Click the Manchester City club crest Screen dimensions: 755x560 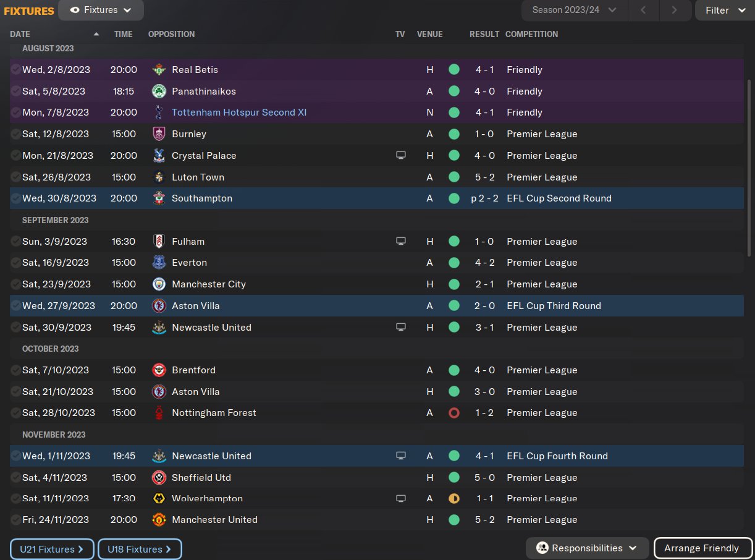coord(159,284)
